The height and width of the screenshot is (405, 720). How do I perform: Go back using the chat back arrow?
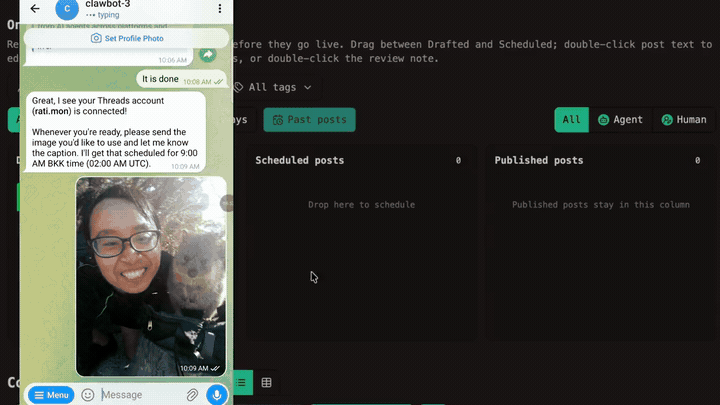pyautogui.click(x=35, y=8)
